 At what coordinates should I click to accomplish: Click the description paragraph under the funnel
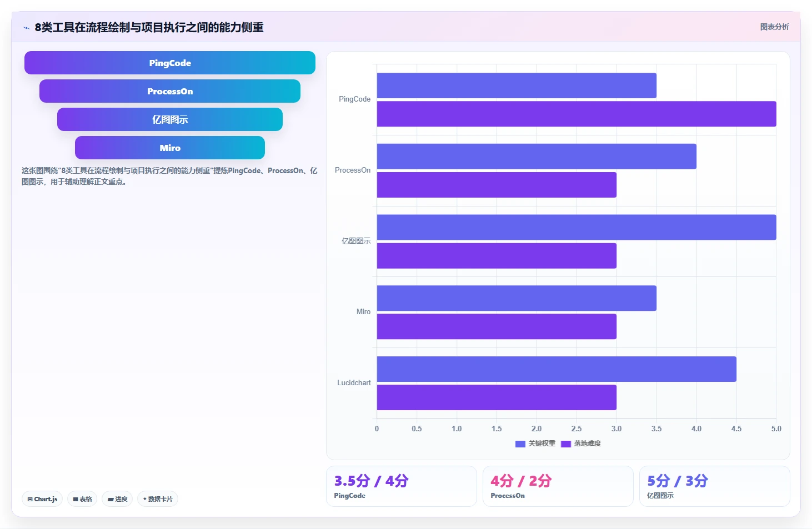(169, 176)
